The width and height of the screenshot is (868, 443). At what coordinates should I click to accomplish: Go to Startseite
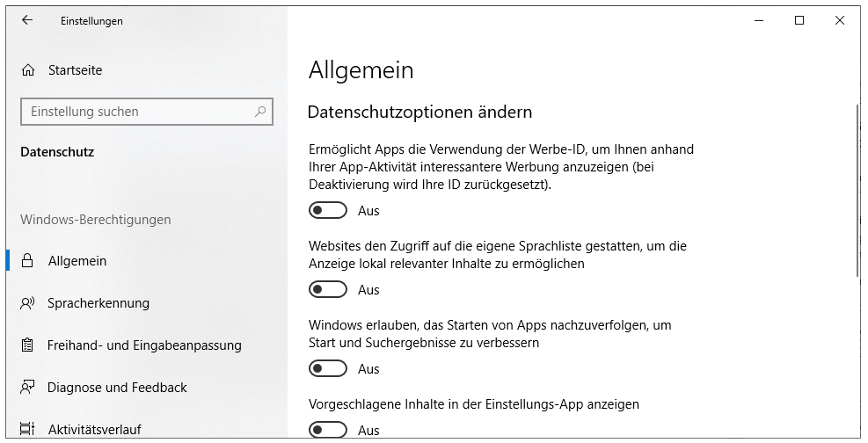coord(75,70)
